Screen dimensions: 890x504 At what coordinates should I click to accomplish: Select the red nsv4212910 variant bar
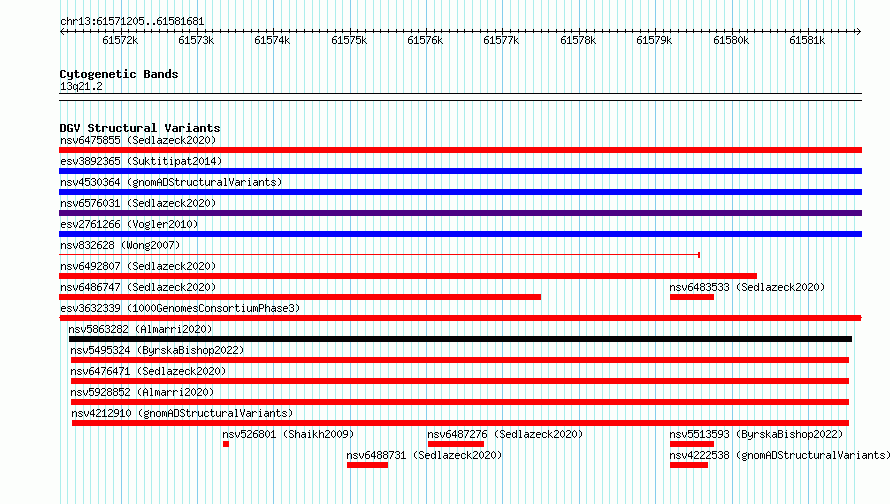pos(460,423)
